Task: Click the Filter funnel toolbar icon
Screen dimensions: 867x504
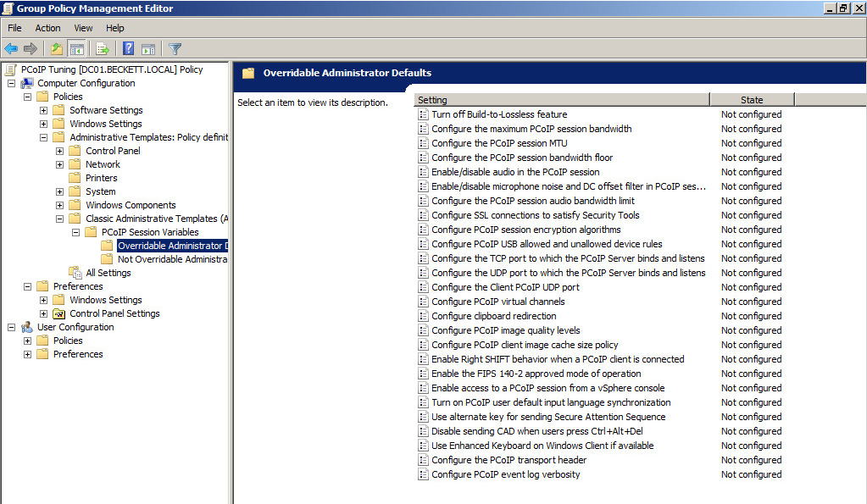Action: click(x=175, y=49)
